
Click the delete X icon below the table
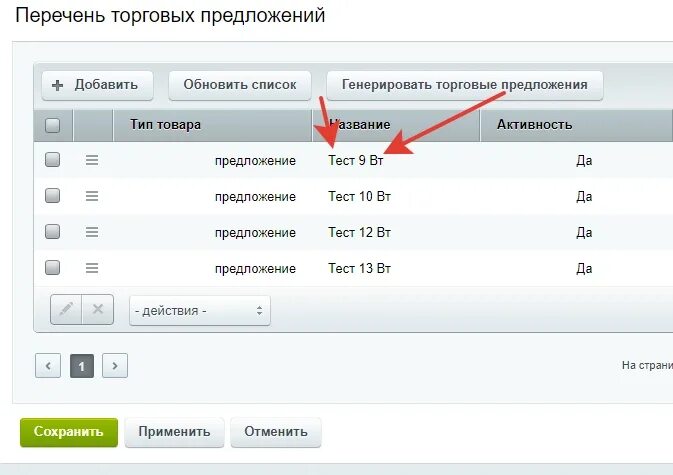coord(98,309)
